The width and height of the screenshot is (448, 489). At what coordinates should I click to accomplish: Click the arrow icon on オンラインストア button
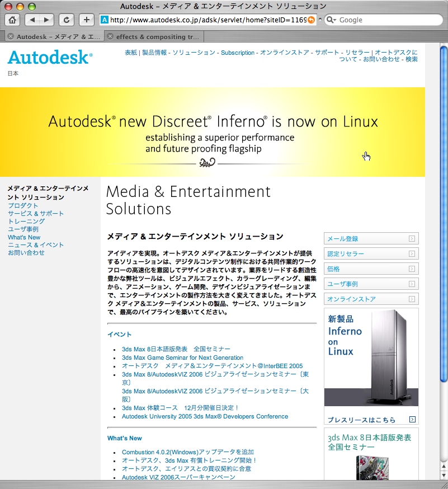[x=412, y=299]
